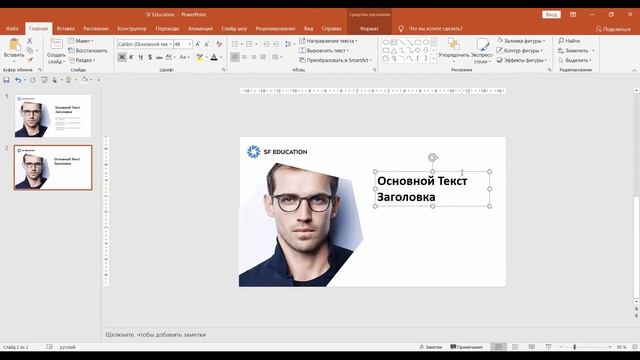Toggle Italic (К) formatting
Image resolution: width=640 pixels, height=360 pixels.
tap(131, 57)
